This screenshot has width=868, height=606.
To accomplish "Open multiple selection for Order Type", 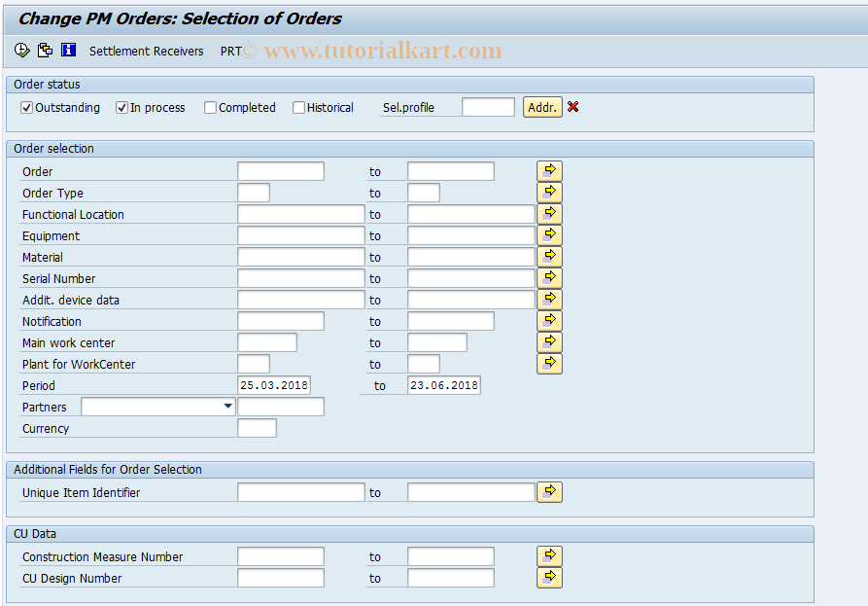I will [549, 192].
